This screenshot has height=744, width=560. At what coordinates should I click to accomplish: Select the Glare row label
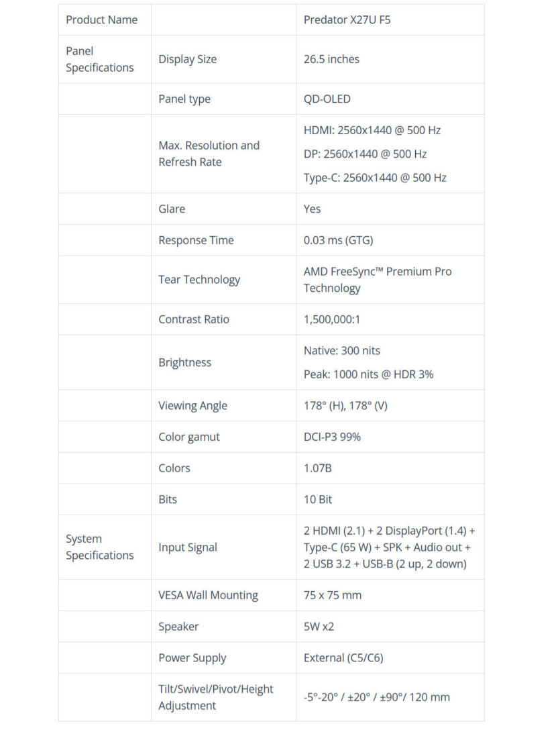(x=172, y=209)
